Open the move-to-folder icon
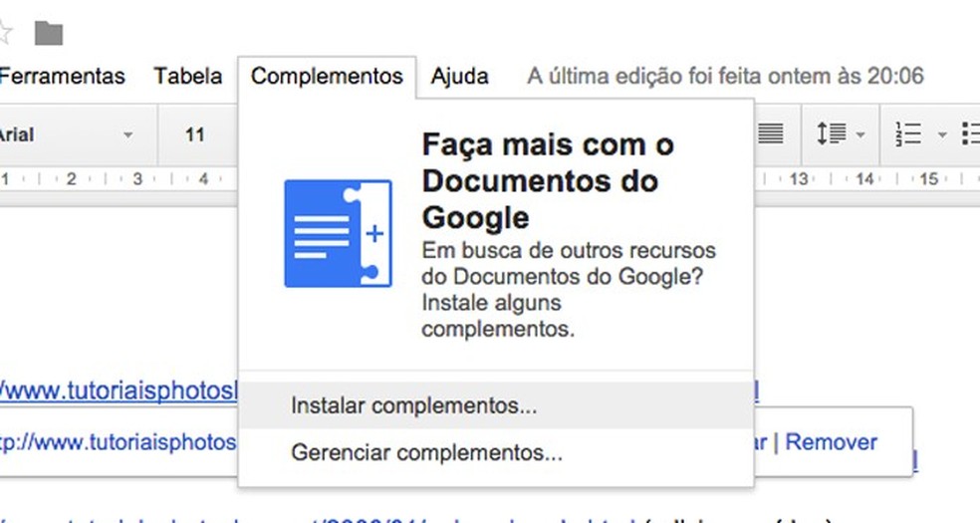Image resolution: width=980 pixels, height=523 pixels. [x=49, y=33]
